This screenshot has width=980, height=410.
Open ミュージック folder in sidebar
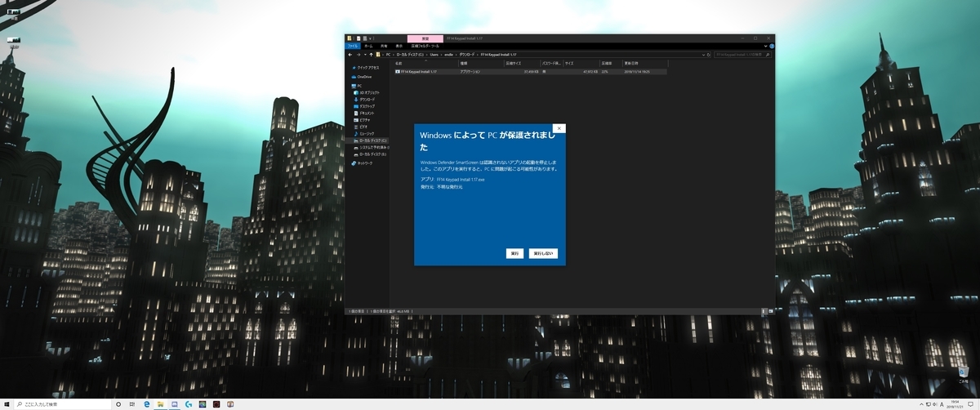point(366,134)
